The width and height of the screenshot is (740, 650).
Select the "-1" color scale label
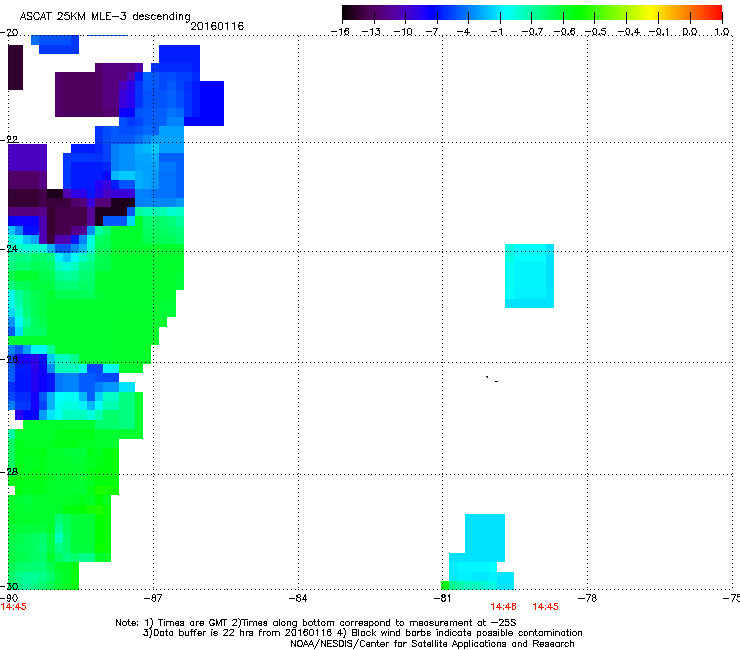498,32
